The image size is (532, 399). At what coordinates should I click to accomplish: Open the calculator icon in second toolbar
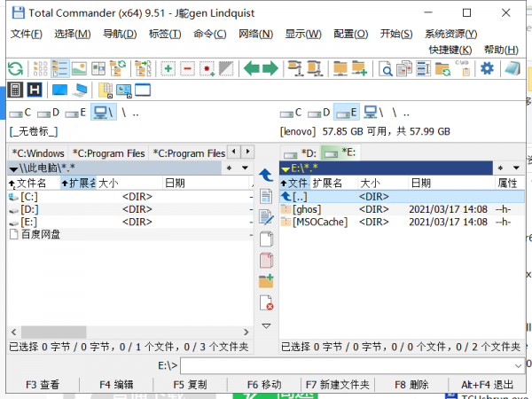(x=15, y=90)
